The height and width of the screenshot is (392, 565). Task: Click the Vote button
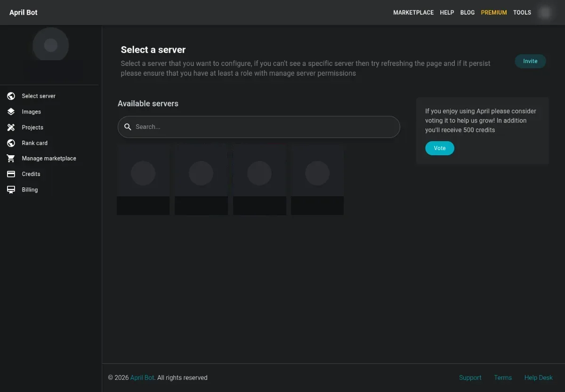pyautogui.click(x=440, y=148)
